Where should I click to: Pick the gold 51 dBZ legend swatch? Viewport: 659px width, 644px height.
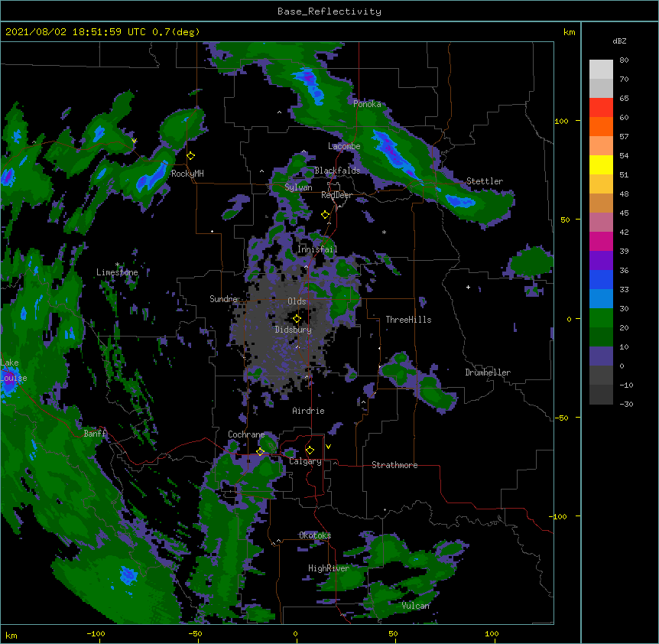pyautogui.click(x=601, y=184)
